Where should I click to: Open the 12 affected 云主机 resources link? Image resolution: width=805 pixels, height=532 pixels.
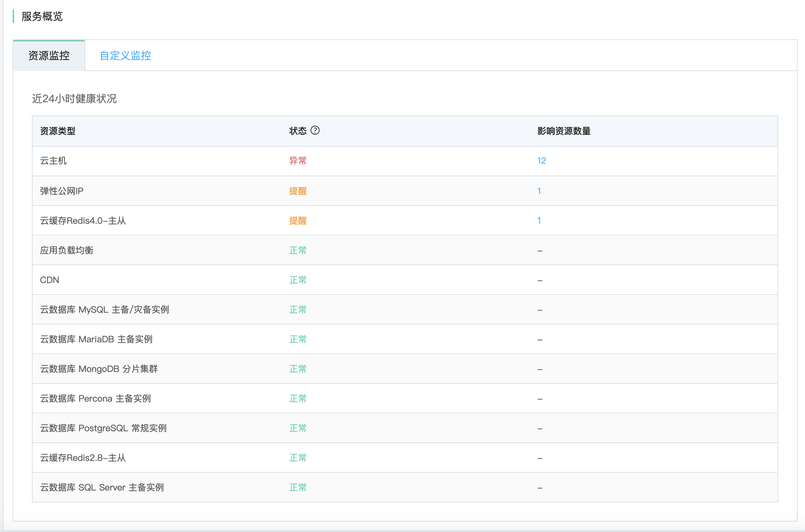541,161
